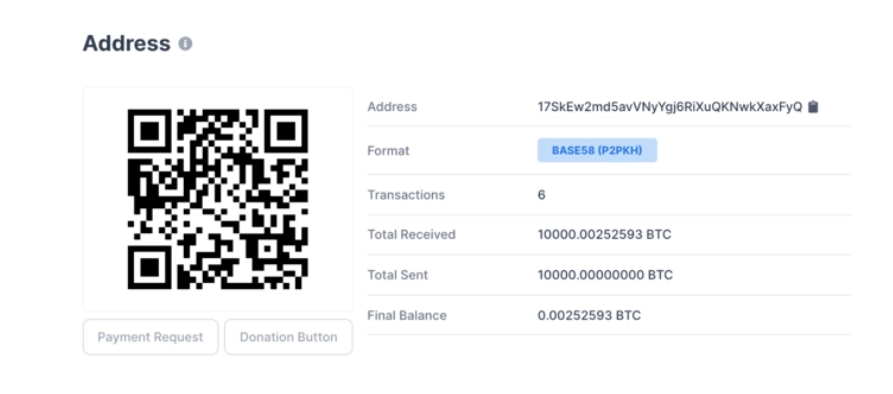Click the 10000.00000000 BTC sent value
The image size is (893, 394).
[605, 275]
